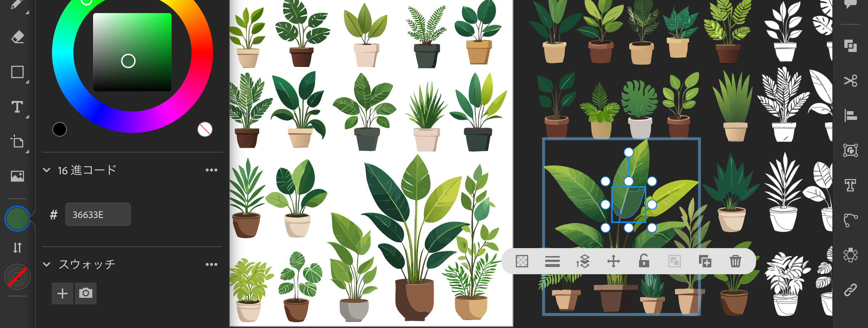Collapse the スウォッチ section

(x=47, y=264)
